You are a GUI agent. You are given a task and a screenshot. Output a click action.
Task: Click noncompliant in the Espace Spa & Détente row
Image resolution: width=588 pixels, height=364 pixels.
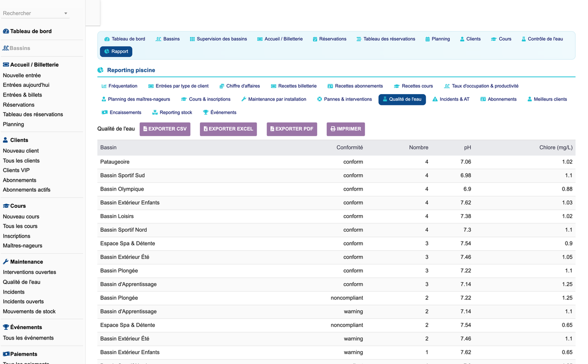pyautogui.click(x=347, y=325)
